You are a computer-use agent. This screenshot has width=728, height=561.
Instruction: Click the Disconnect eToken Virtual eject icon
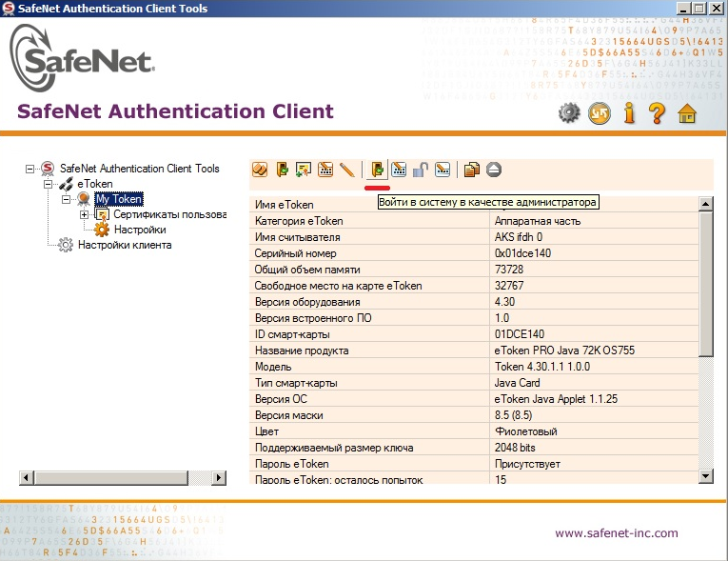coord(494,170)
